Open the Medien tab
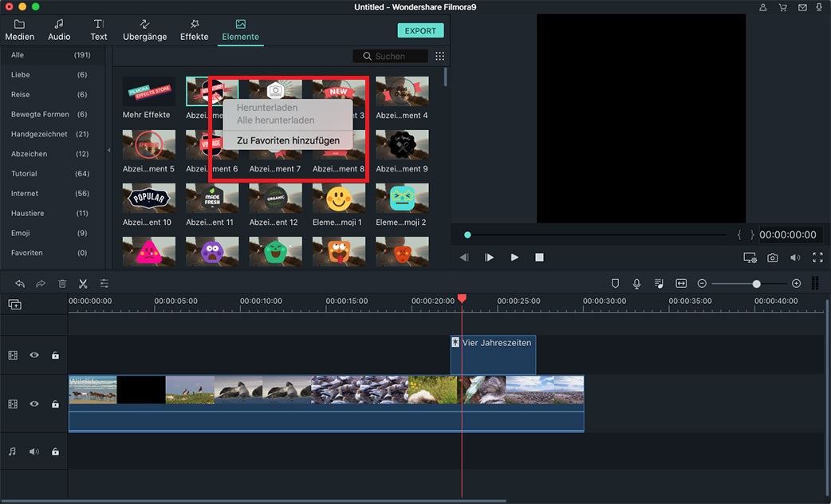Screen dimensions: 831x504 click(20, 30)
